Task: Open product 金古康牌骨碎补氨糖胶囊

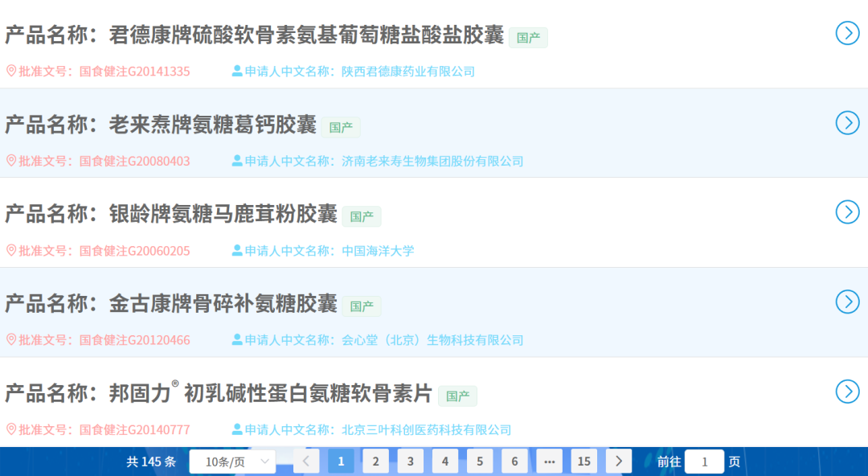Action: [223, 304]
